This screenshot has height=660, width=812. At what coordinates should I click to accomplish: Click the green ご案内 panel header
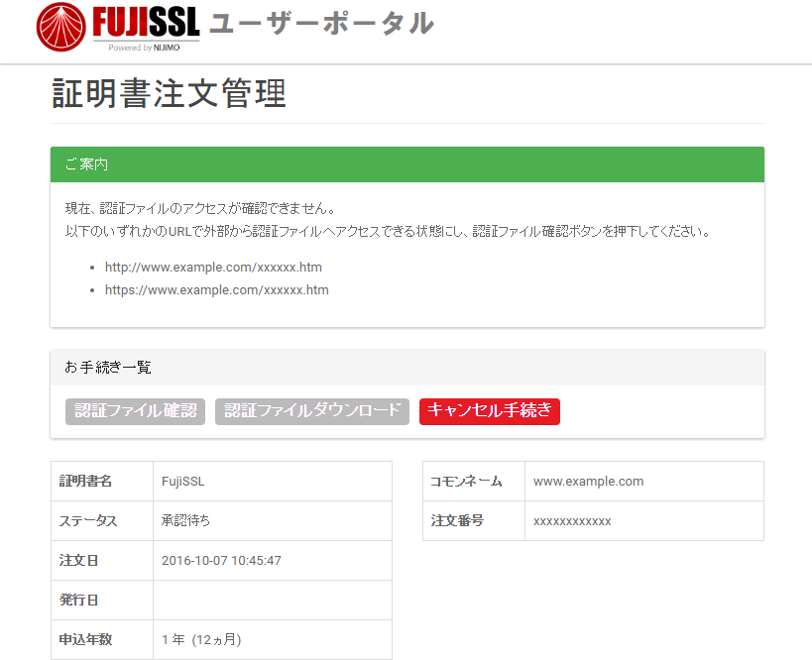pyautogui.click(x=407, y=165)
